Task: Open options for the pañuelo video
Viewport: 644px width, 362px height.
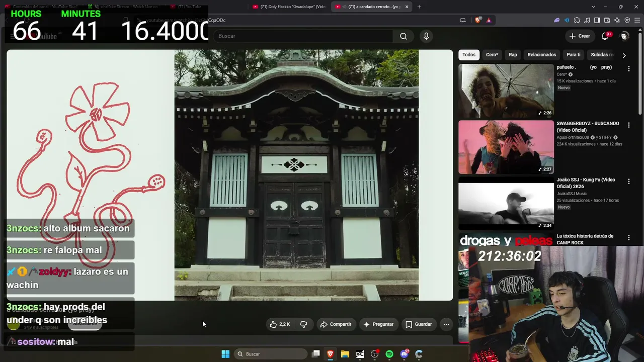Action: (x=628, y=69)
